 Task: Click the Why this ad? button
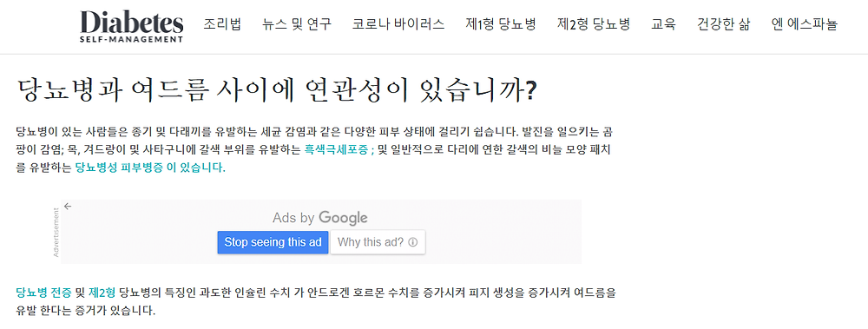coord(378,242)
